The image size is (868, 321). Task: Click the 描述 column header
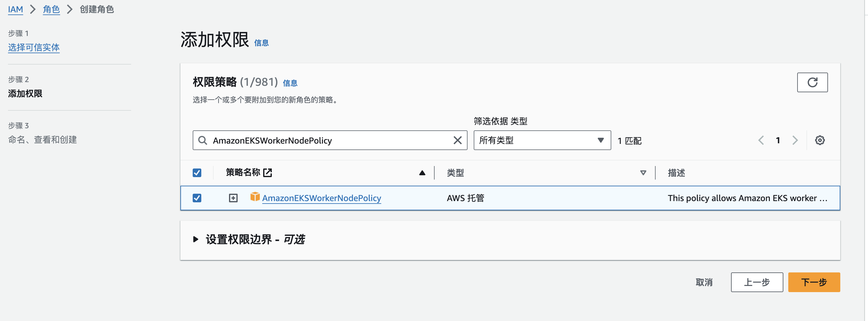(x=676, y=173)
